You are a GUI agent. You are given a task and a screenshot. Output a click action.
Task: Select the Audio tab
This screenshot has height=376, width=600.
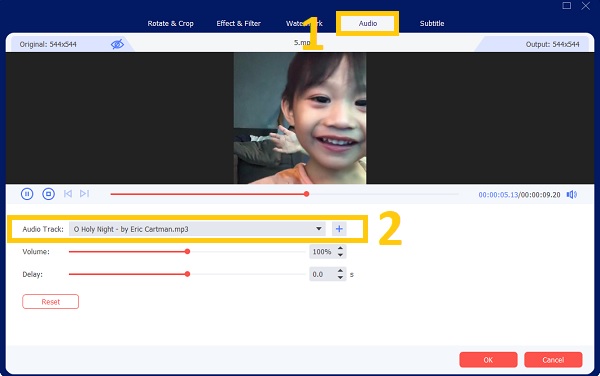click(x=368, y=23)
